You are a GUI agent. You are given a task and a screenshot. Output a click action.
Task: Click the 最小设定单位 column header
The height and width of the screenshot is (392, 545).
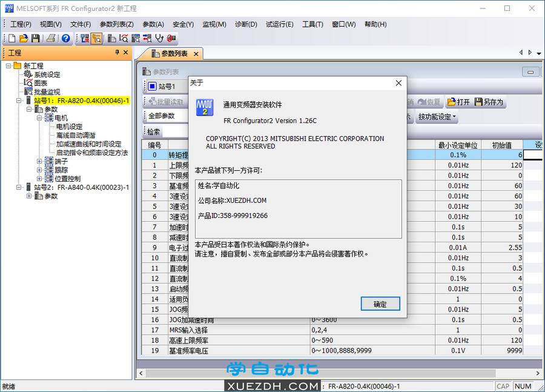458,145
